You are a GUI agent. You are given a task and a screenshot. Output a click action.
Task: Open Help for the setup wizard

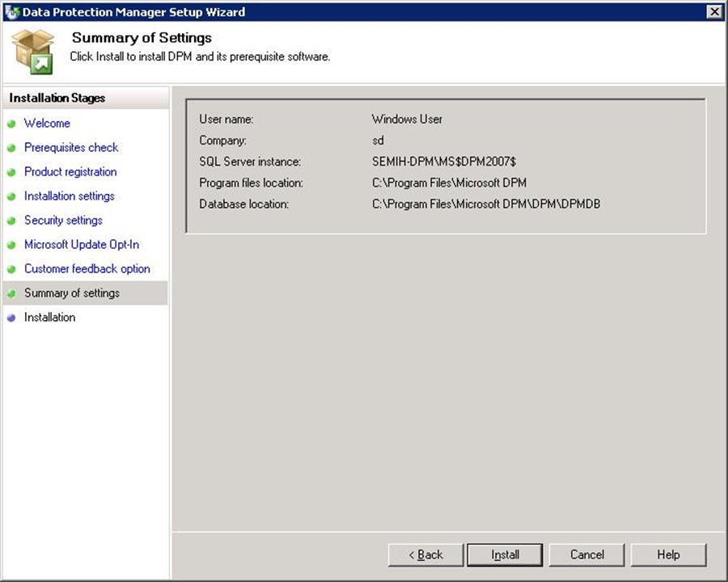(668, 555)
